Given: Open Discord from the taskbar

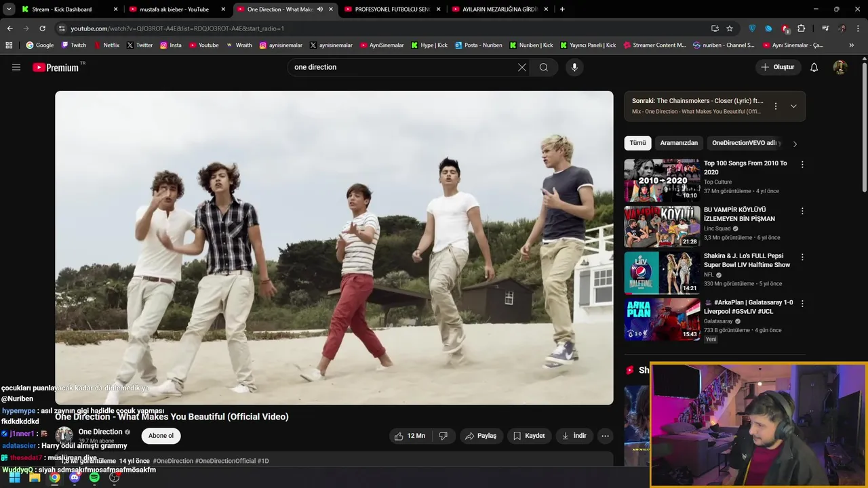Looking at the screenshot, I should tap(75, 477).
